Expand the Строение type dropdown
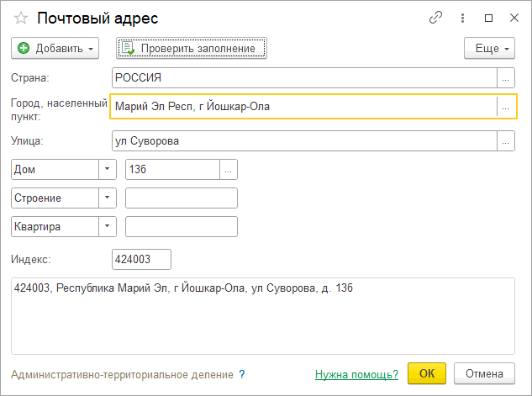This screenshot has width=532, height=396. pos(108,198)
